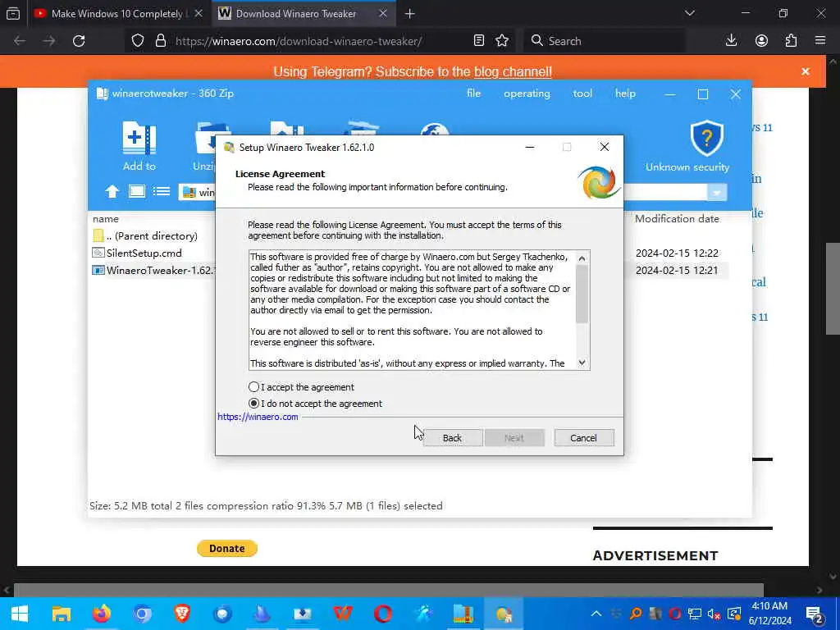Image resolution: width=840 pixels, height=630 pixels.
Task: Click the yellow Donate button
Action: tap(227, 549)
